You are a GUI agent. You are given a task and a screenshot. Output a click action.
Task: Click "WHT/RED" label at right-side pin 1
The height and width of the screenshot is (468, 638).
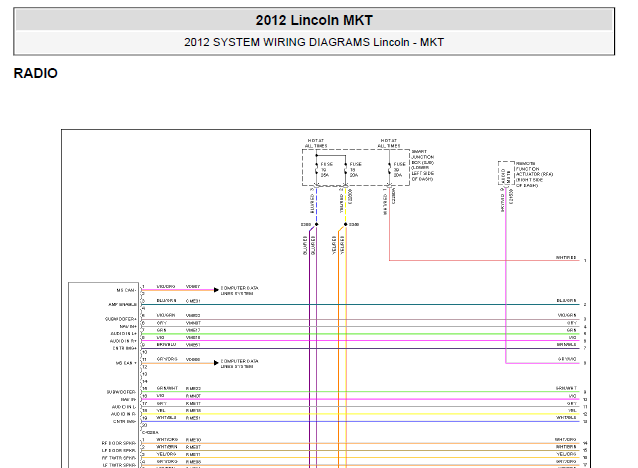click(566, 258)
